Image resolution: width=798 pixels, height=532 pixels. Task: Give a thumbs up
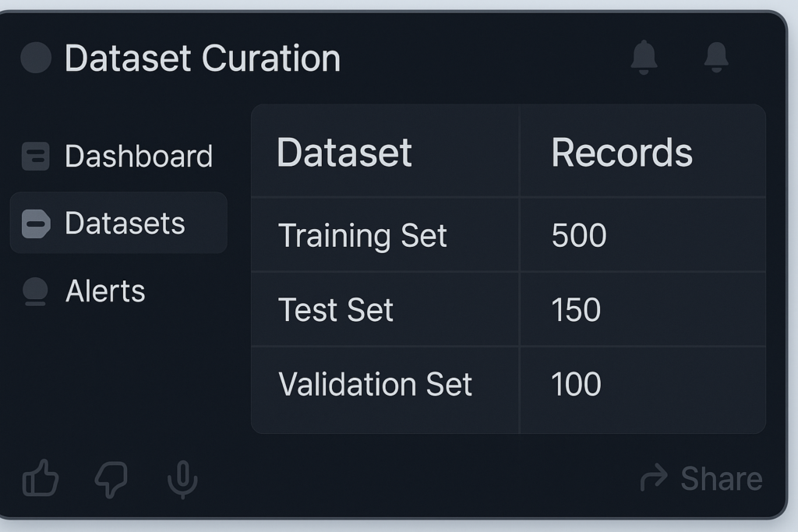[41, 477]
